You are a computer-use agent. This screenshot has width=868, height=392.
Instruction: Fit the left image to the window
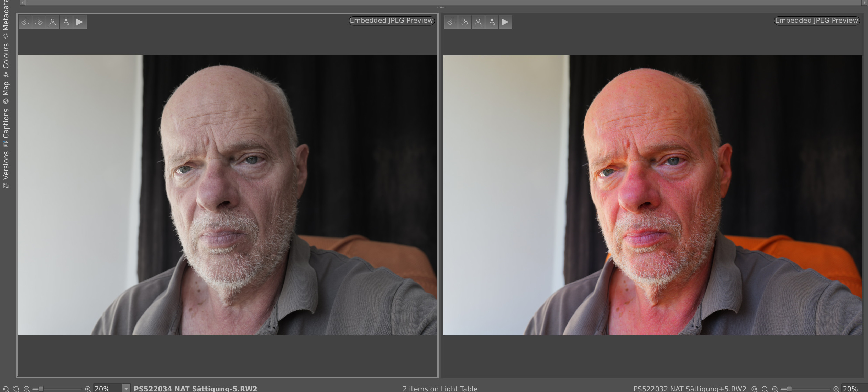click(6, 389)
